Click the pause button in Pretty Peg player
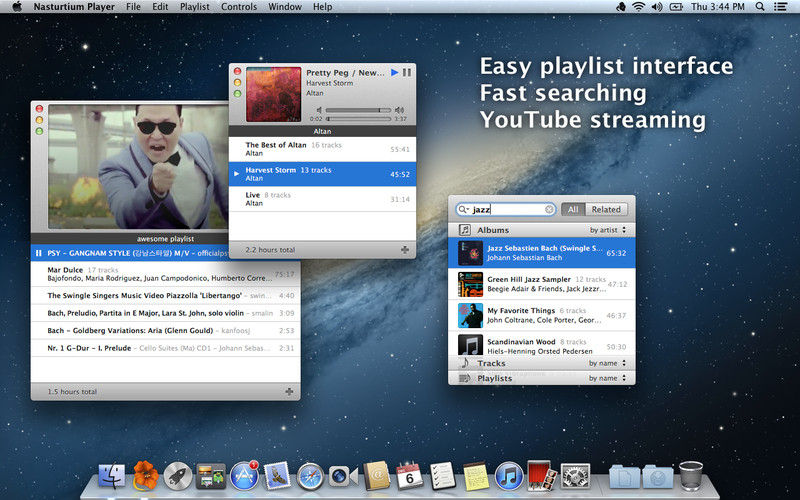800x500 pixels. (407, 72)
